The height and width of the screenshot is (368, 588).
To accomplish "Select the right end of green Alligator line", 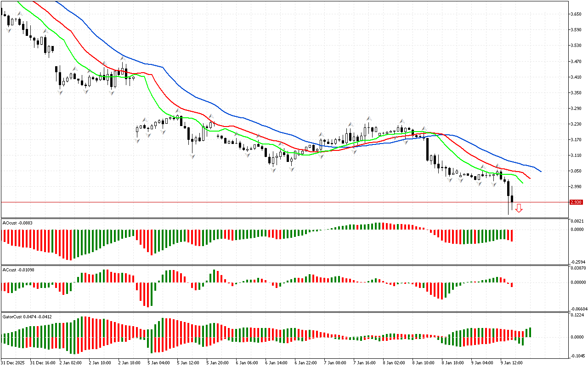I will tap(523, 184).
